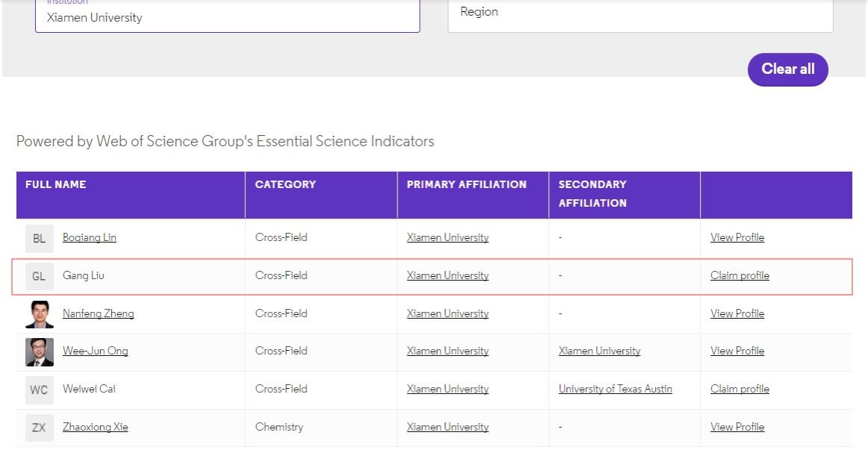Open the Wee-Jun Ong name link
Image resolution: width=868 pixels, height=450 pixels.
(95, 351)
